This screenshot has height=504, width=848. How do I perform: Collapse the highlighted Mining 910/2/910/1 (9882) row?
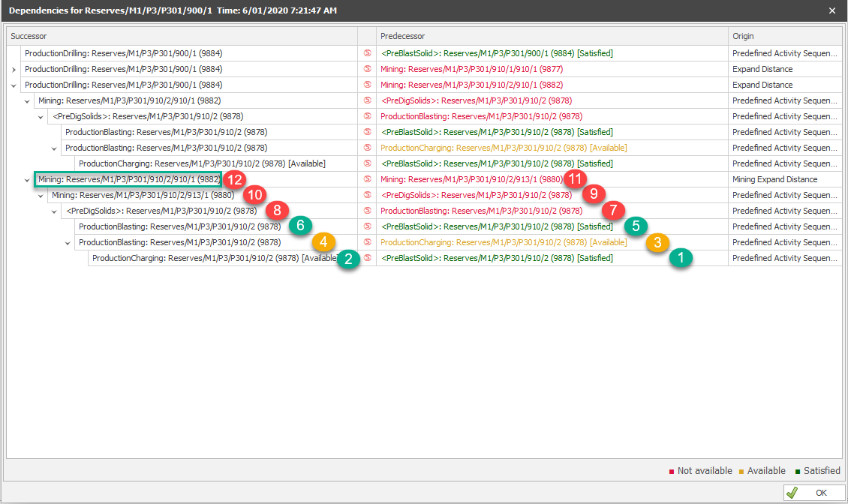click(28, 180)
